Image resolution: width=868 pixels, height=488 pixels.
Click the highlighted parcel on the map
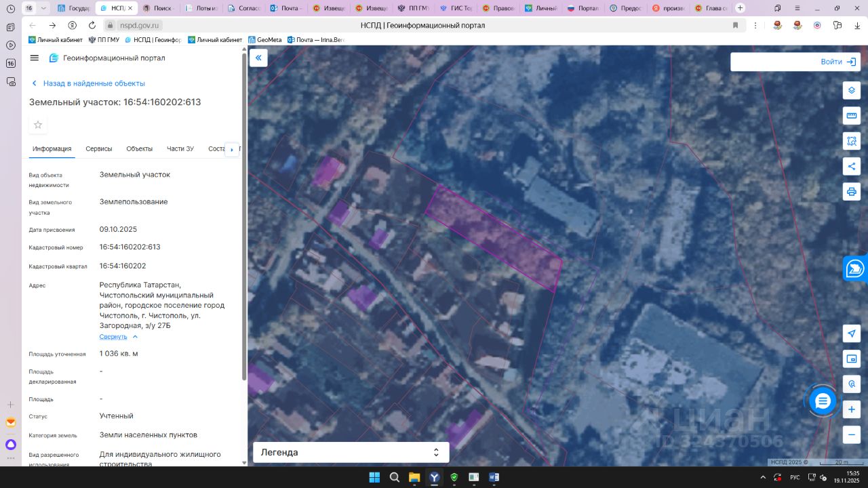(x=494, y=238)
